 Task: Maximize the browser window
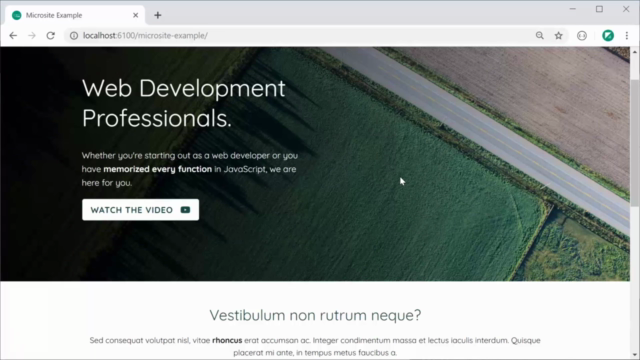(x=599, y=9)
